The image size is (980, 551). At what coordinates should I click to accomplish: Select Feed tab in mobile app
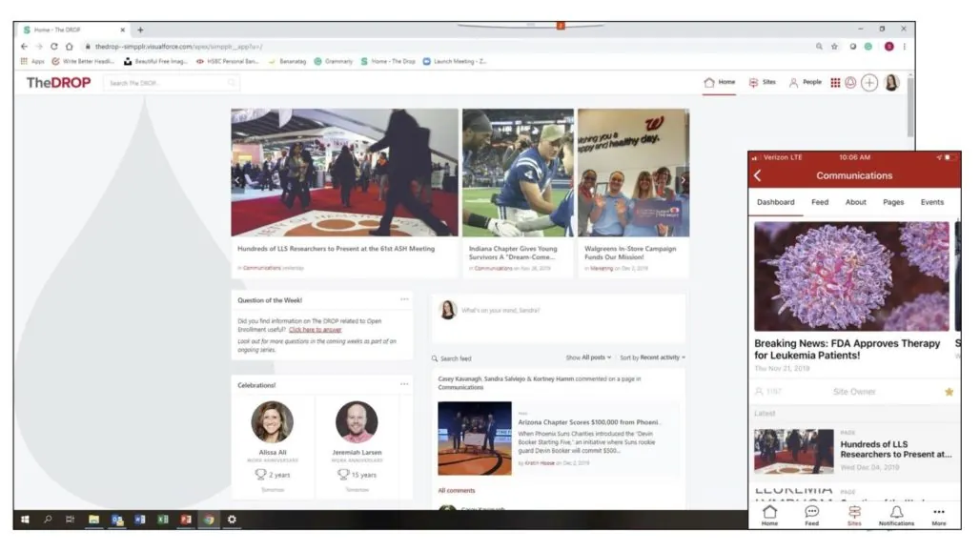(x=820, y=202)
